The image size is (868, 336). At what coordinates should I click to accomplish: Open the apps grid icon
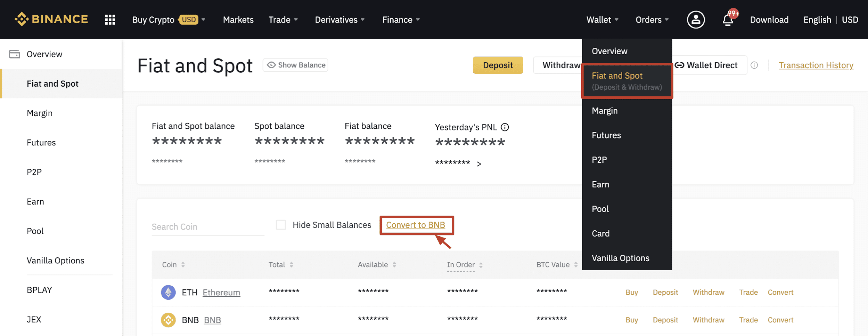click(110, 19)
